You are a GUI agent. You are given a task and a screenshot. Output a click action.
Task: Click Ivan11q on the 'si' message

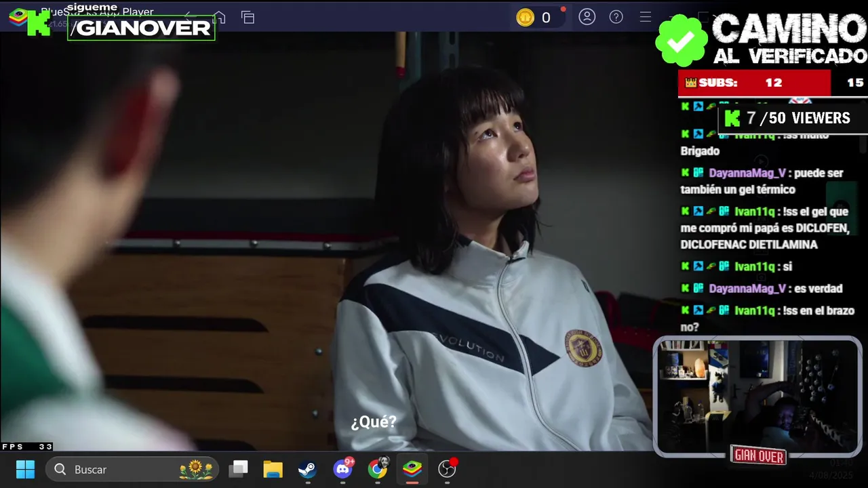(x=755, y=267)
